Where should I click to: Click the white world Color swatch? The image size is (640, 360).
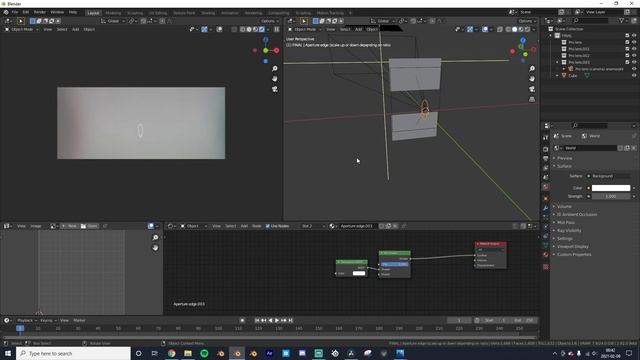[611, 188]
